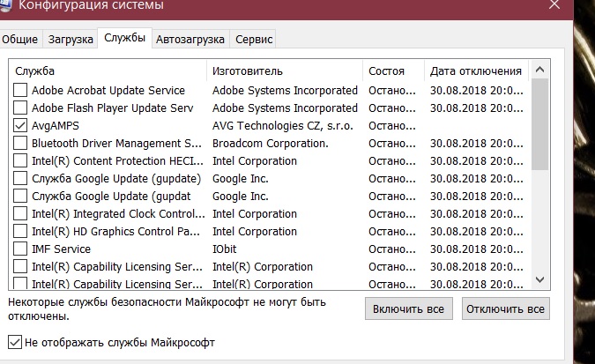Switch to the Общие tab
This screenshot has width=595, height=364.
tap(20, 40)
